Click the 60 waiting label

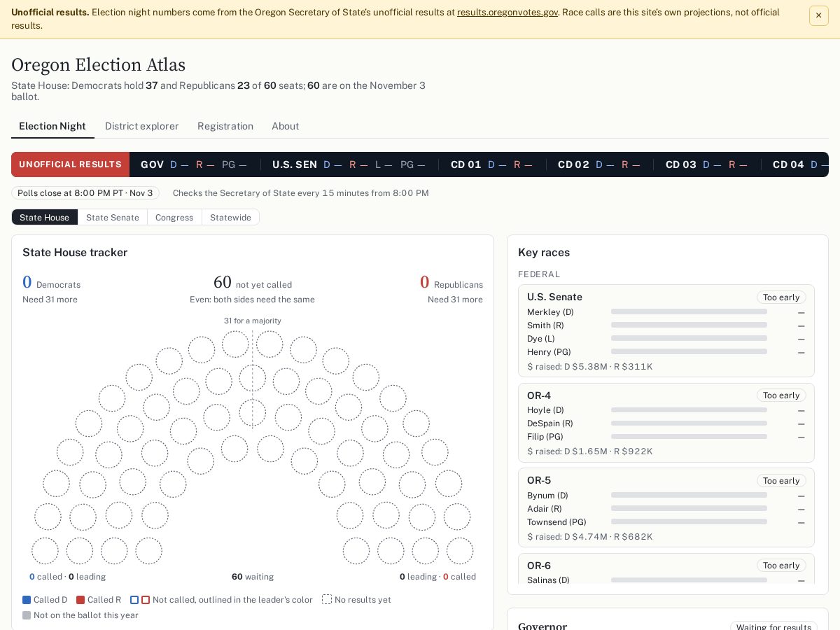[253, 577]
